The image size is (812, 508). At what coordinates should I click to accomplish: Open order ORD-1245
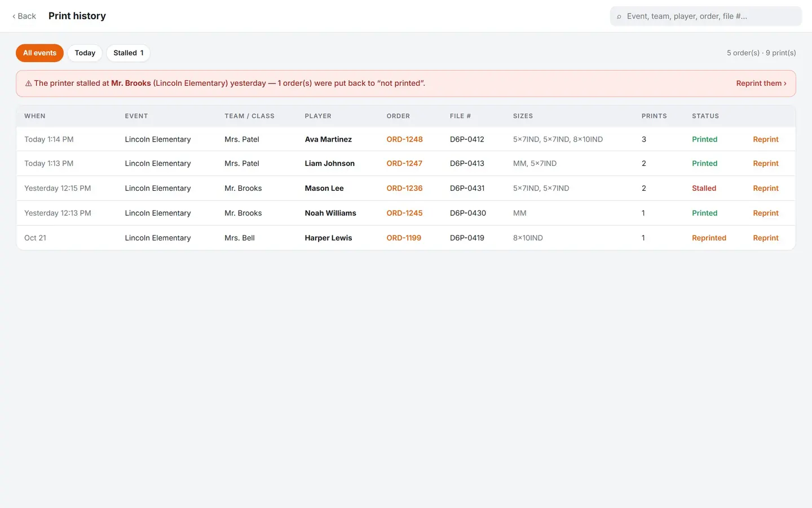pos(404,213)
